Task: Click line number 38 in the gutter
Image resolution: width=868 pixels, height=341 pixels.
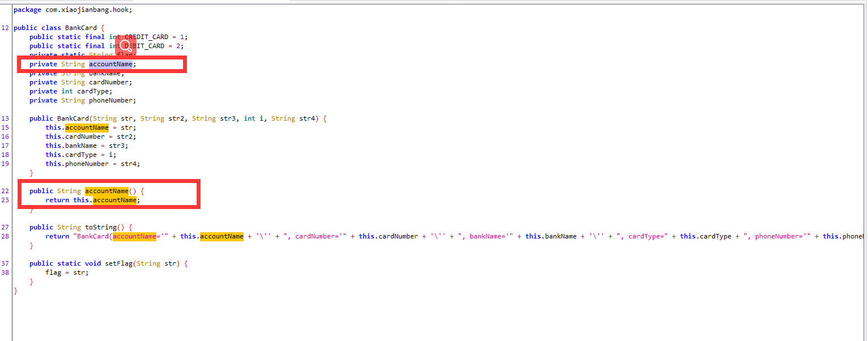Action: point(5,272)
